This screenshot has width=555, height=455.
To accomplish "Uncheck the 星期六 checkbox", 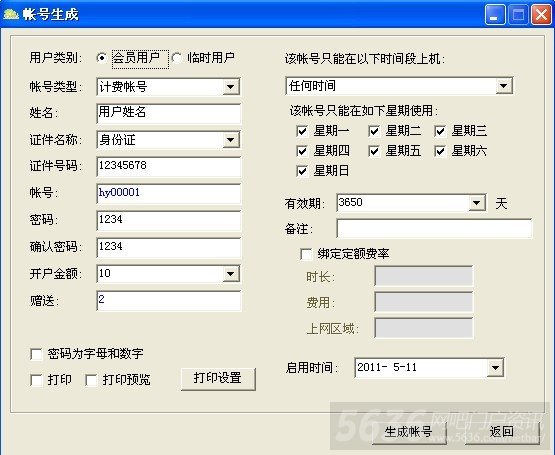I will 440,151.
